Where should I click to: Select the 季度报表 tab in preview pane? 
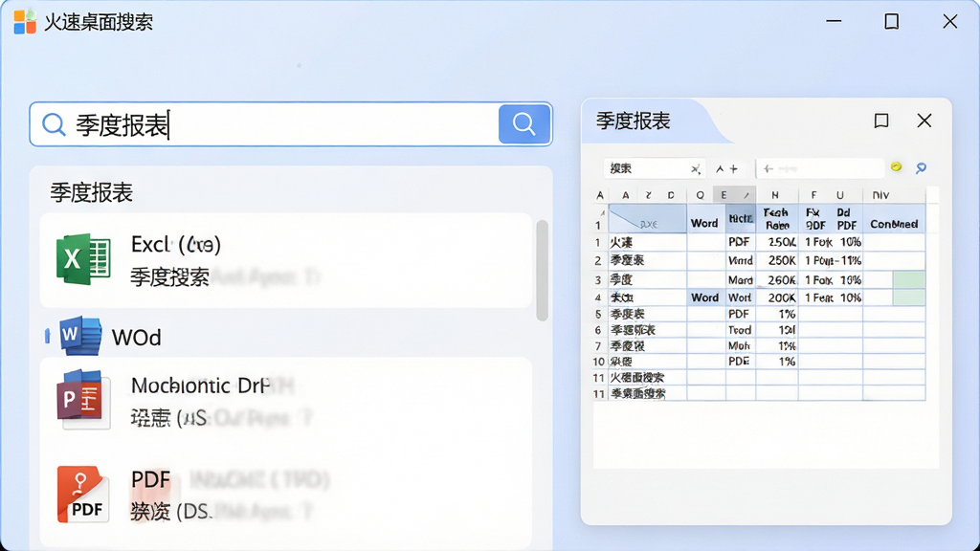tap(634, 121)
